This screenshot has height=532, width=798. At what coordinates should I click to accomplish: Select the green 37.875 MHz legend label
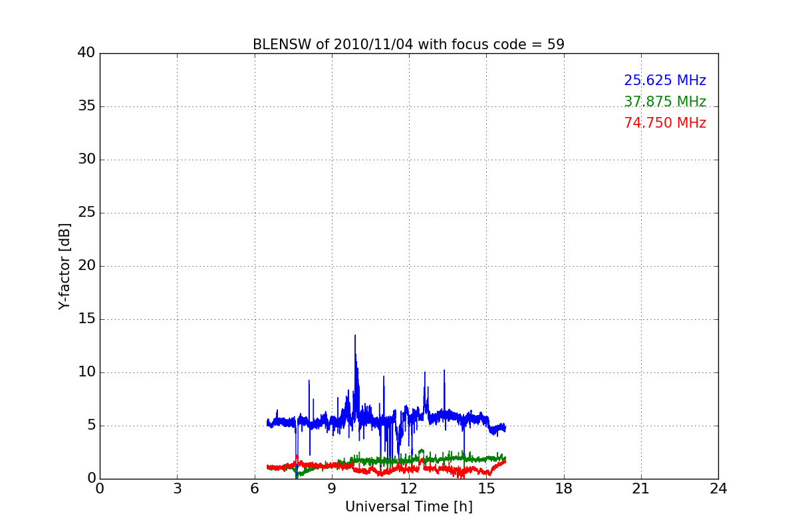pos(665,102)
